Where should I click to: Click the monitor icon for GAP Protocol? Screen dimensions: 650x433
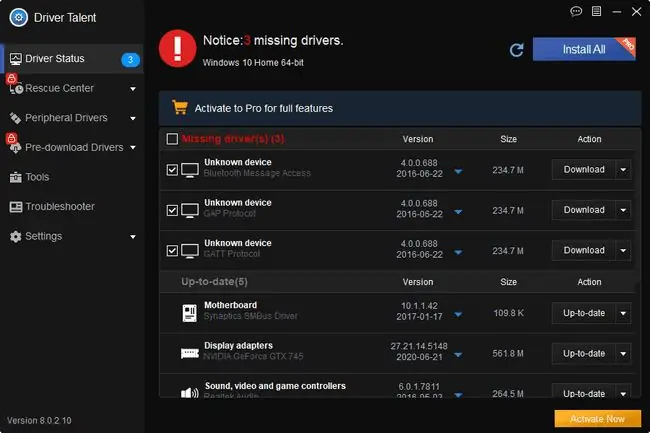(190, 210)
